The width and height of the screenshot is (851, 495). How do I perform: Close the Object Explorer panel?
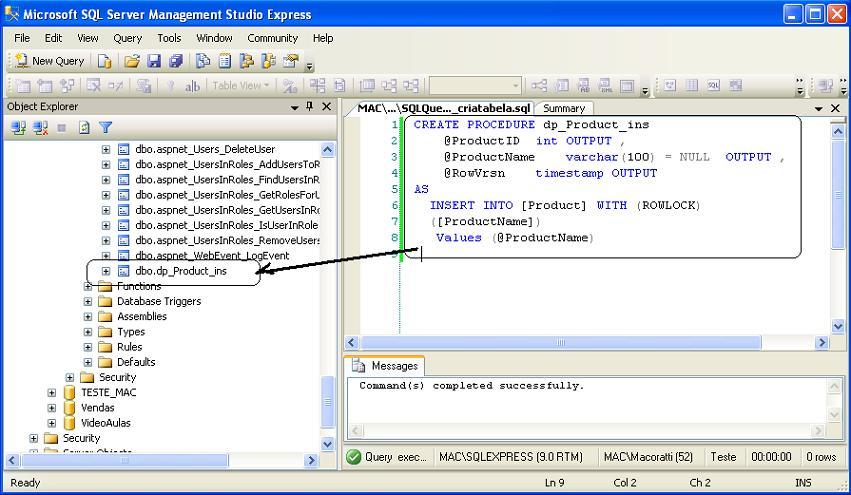coord(326,107)
